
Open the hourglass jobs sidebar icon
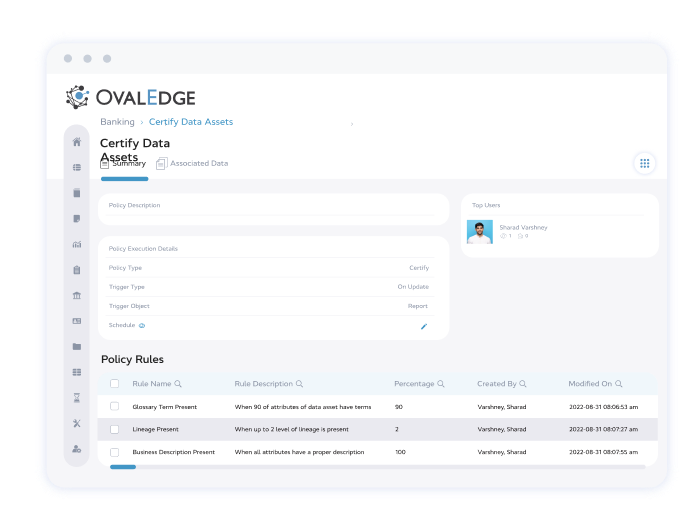[x=77, y=397]
